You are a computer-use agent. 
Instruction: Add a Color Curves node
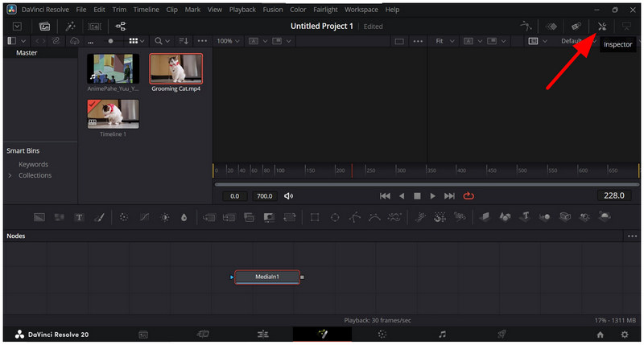point(144,217)
